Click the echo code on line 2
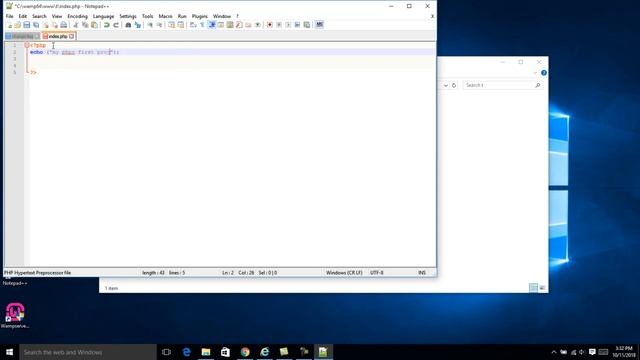This screenshot has height=360, width=640. coord(36,52)
